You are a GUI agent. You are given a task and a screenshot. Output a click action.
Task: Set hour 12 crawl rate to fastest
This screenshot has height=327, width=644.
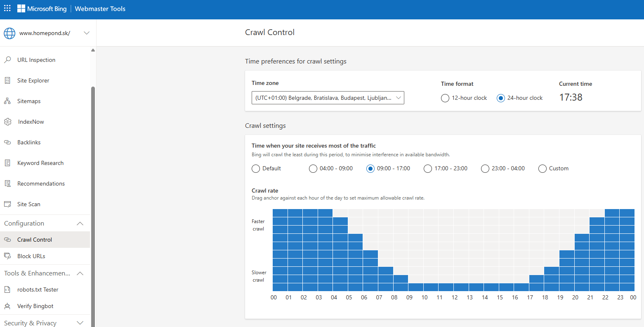point(461,213)
